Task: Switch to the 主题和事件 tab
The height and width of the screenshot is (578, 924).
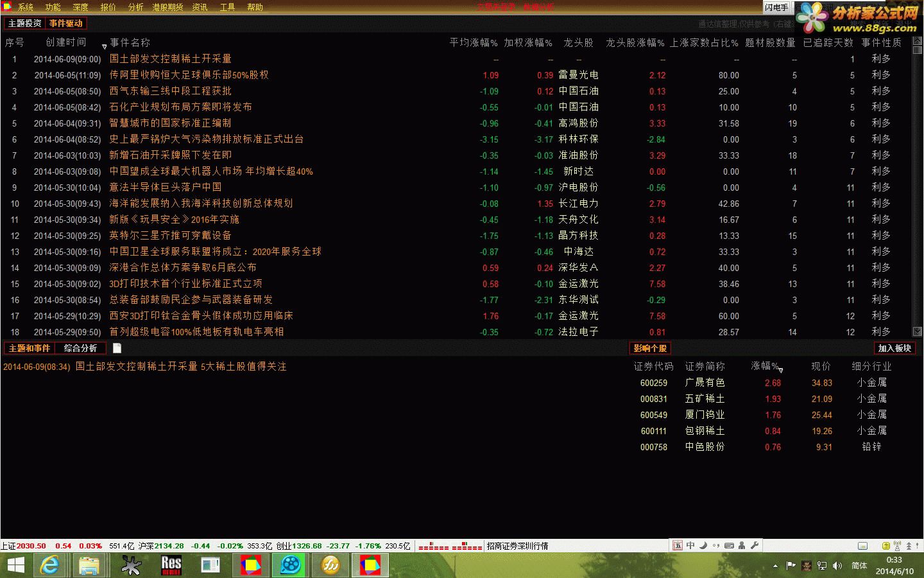Action: [30, 348]
